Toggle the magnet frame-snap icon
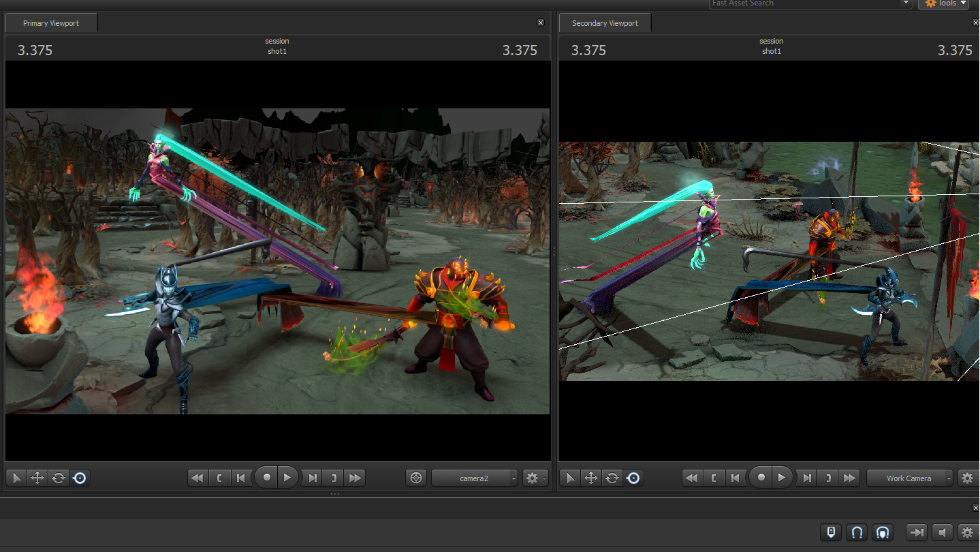The image size is (980, 552). [883, 532]
